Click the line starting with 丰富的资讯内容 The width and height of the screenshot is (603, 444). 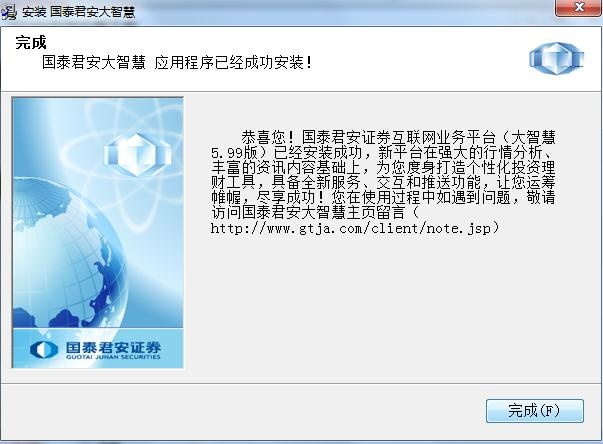383,168
